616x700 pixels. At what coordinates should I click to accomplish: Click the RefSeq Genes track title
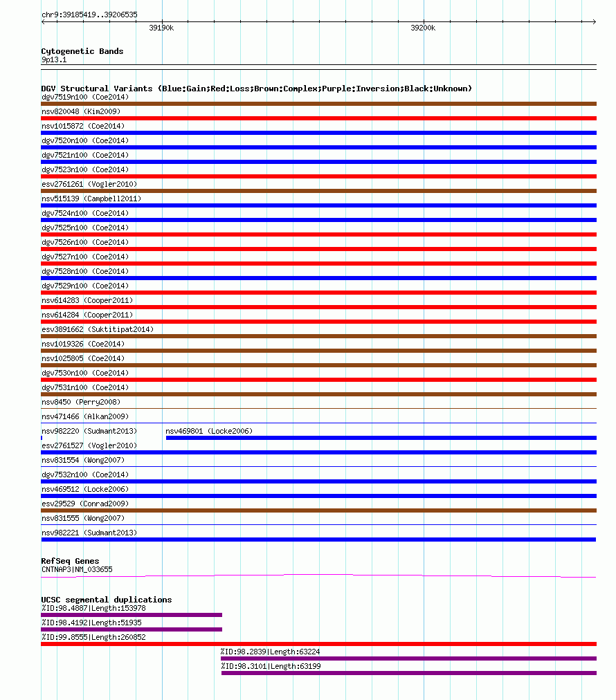[70, 561]
